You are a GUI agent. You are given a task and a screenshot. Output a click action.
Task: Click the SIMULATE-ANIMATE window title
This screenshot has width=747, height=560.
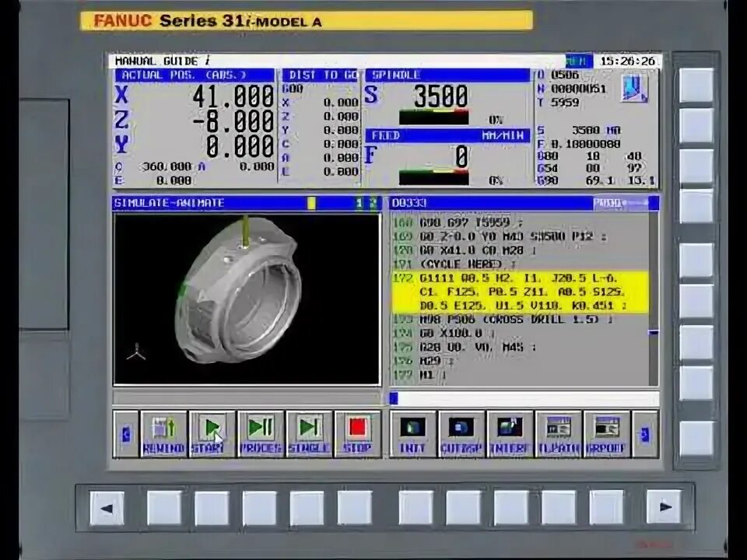pos(169,203)
